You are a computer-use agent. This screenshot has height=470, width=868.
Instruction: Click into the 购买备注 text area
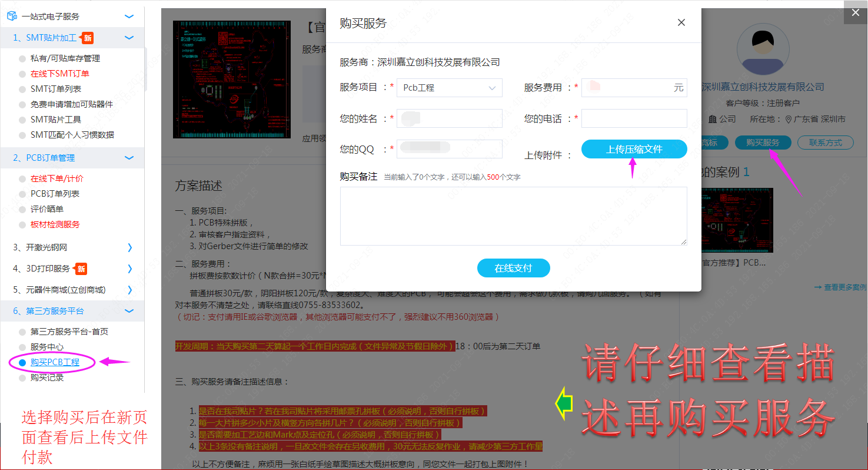[513, 216]
